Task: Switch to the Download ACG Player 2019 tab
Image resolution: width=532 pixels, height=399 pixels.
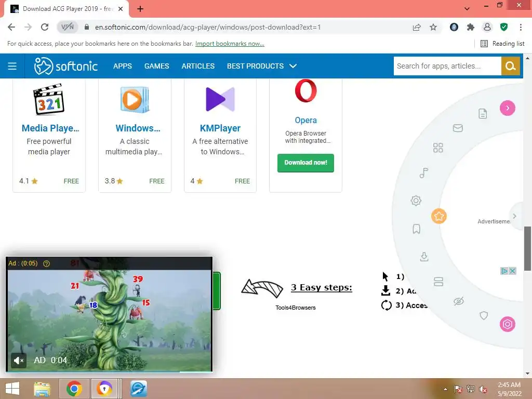Action: point(66,9)
